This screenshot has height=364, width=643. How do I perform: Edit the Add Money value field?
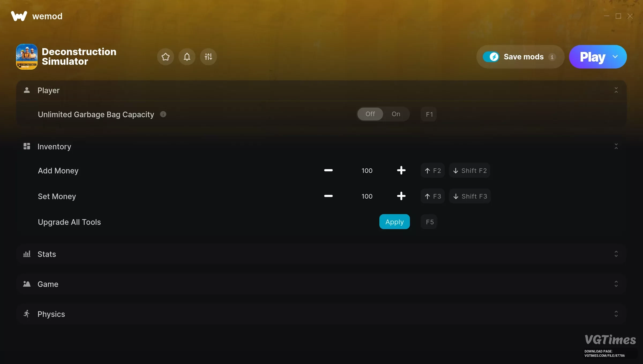[x=367, y=170]
